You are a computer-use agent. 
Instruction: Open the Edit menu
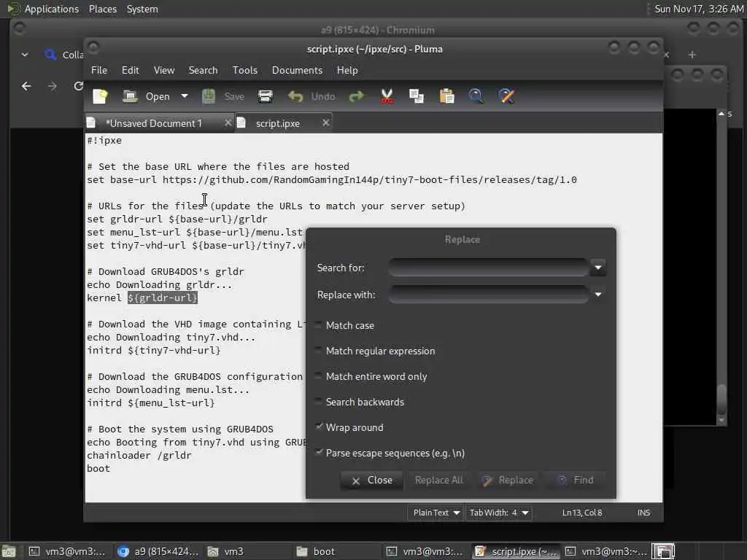pos(131,71)
